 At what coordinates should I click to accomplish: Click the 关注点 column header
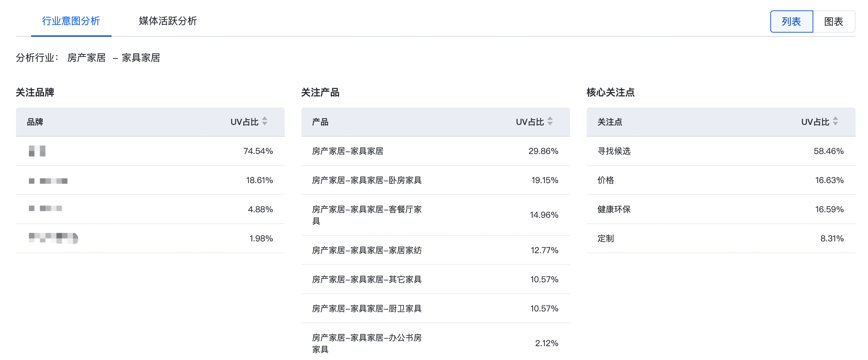tap(610, 122)
